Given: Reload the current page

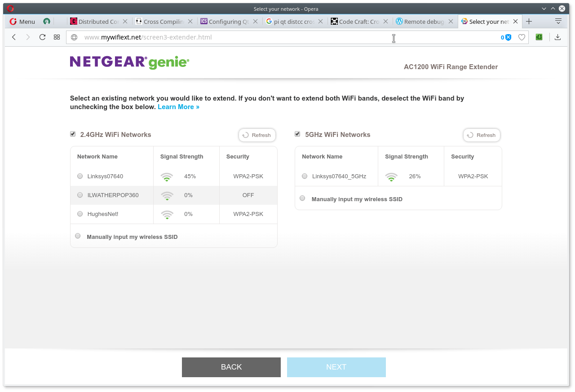Looking at the screenshot, I should tap(42, 37).
